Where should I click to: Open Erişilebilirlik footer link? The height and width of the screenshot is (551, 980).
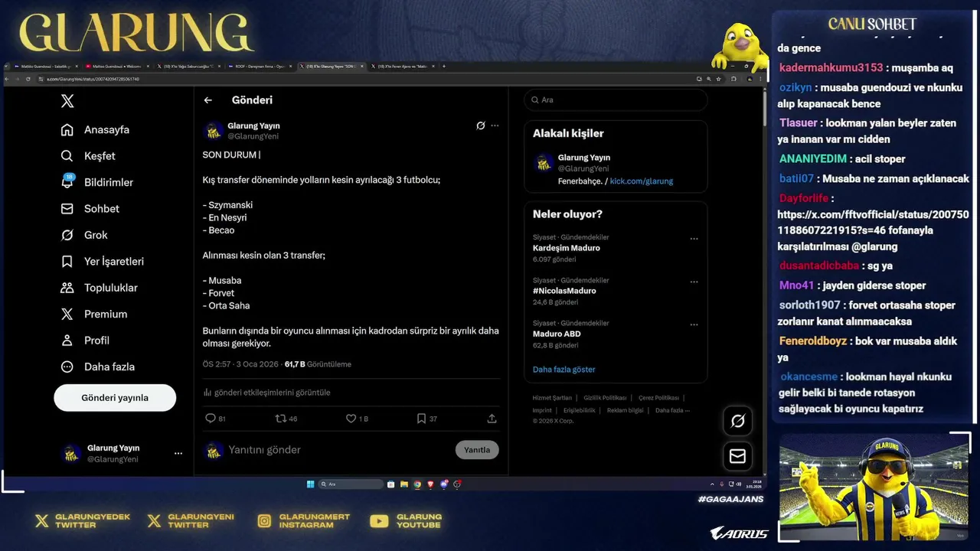point(580,410)
